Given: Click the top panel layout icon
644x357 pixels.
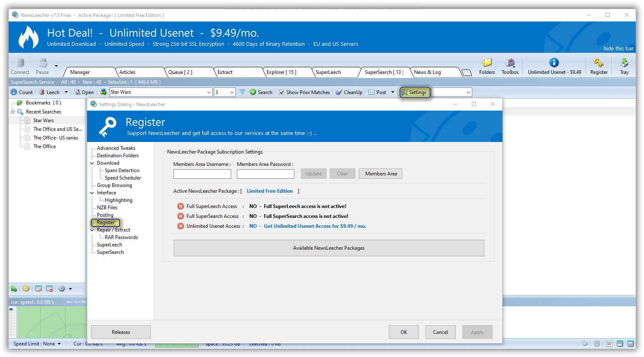Looking at the screenshot, I should (x=620, y=343).
